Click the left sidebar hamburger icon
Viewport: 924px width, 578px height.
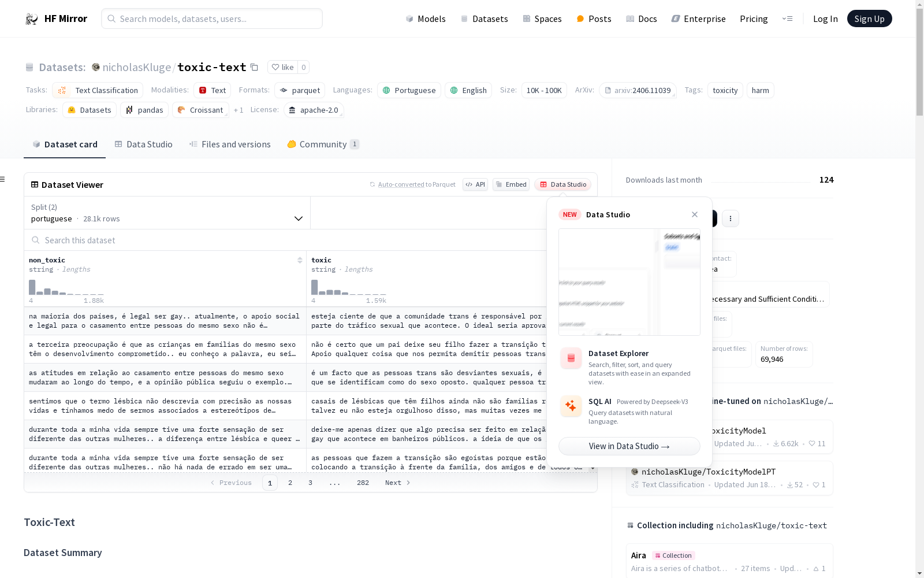tap(3, 179)
